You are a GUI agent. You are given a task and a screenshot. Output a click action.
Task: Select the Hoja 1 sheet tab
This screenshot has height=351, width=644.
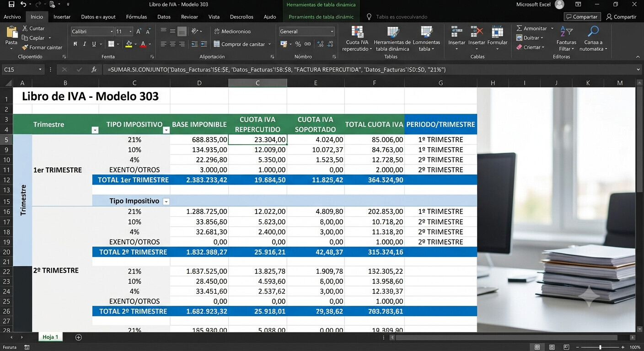coord(50,337)
